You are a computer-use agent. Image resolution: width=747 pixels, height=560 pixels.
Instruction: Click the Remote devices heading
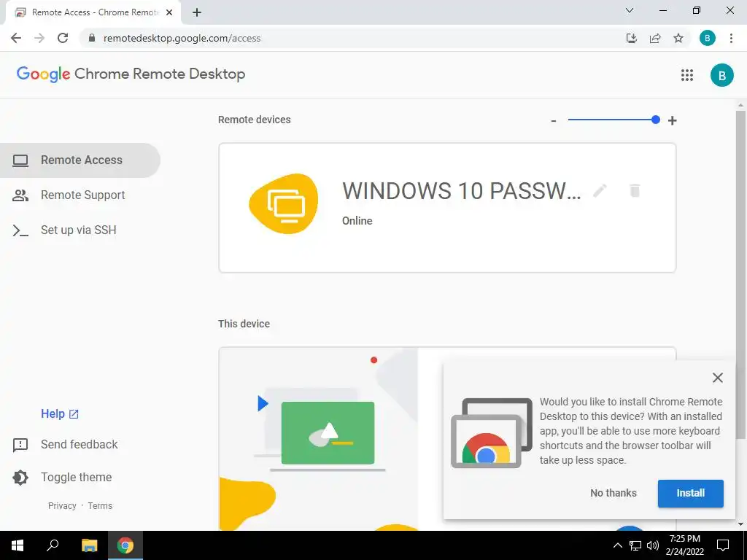pyautogui.click(x=255, y=120)
